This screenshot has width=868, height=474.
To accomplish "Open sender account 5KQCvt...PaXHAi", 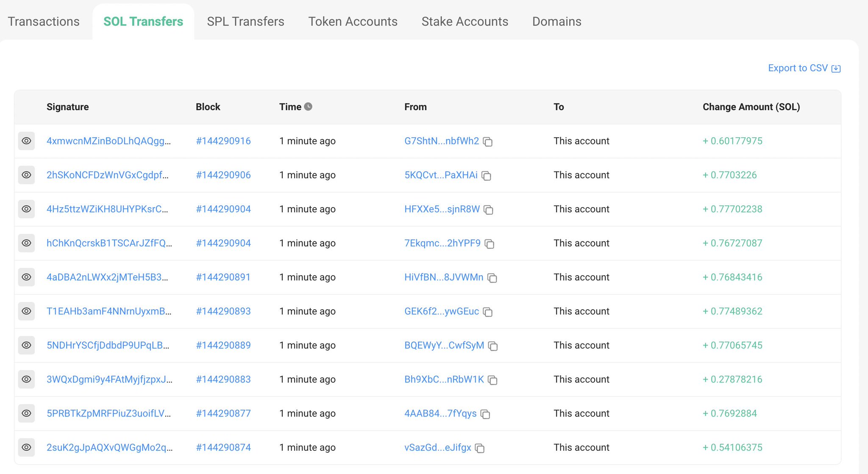I will pyautogui.click(x=441, y=175).
